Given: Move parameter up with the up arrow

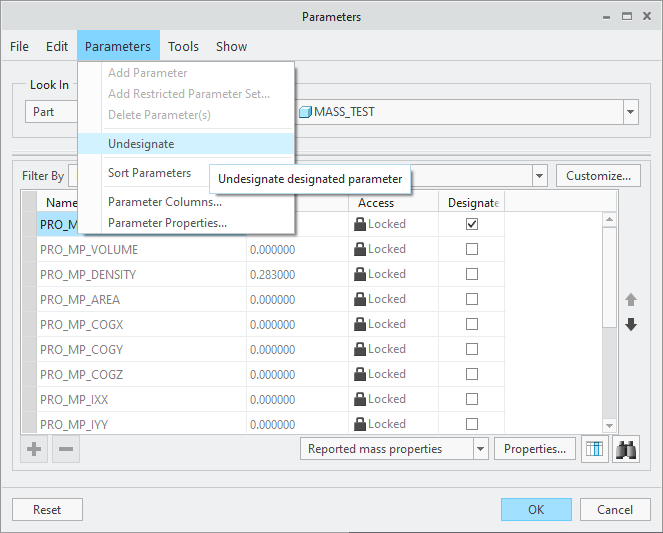Looking at the screenshot, I should 631,299.
